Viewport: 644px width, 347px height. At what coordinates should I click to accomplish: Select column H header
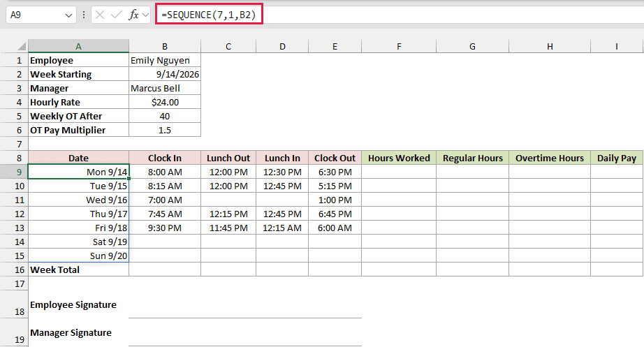pyautogui.click(x=550, y=46)
